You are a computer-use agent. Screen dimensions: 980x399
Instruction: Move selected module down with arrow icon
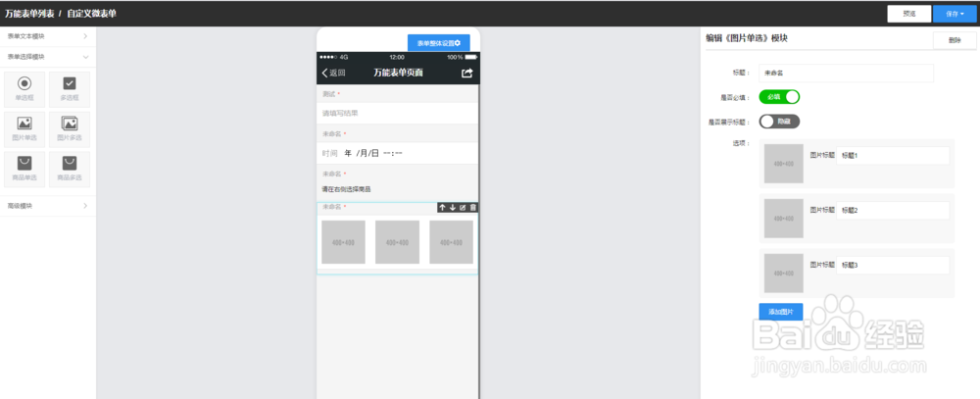click(x=453, y=207)
